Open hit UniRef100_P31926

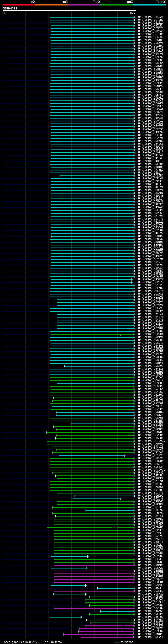[151, 17]
